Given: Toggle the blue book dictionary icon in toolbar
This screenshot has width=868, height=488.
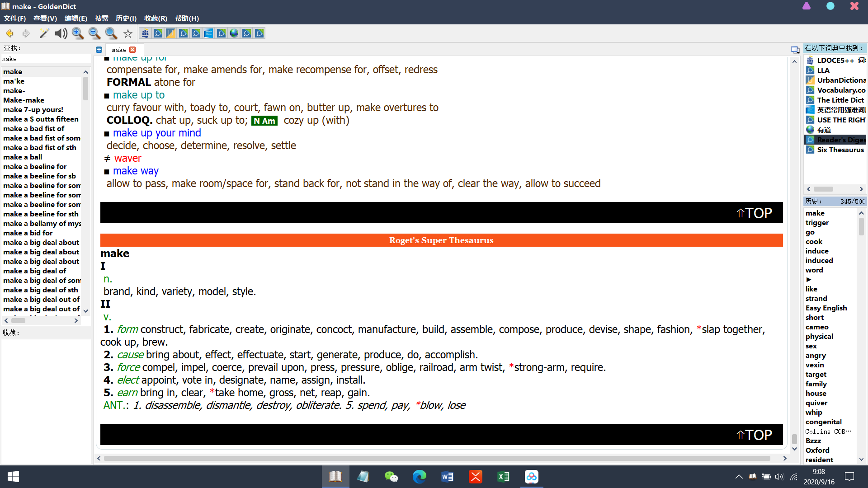Looking at the screenshot, I should coord(208,33).
